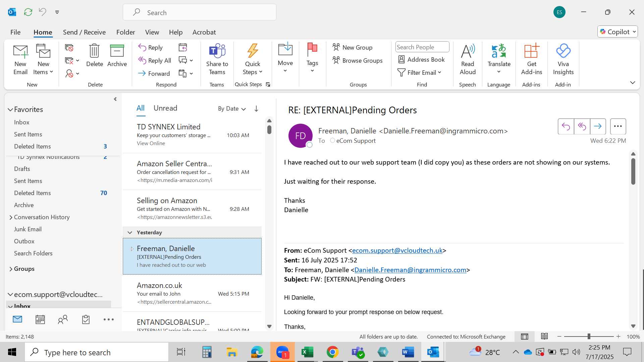This screenshot has width=644, height=362.
Task: Archive the selected message
Action: [117, 56]
